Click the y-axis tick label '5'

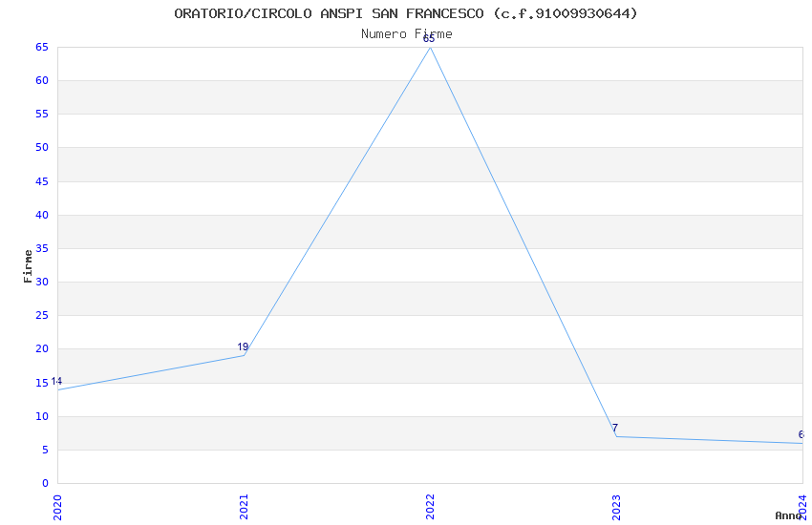click(45, 451)
